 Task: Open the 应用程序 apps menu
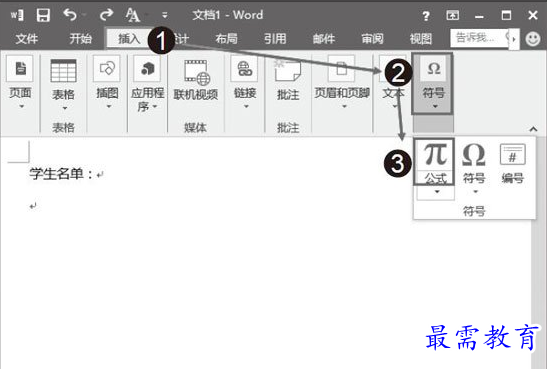pyautogui.click(x=148, y=84)
